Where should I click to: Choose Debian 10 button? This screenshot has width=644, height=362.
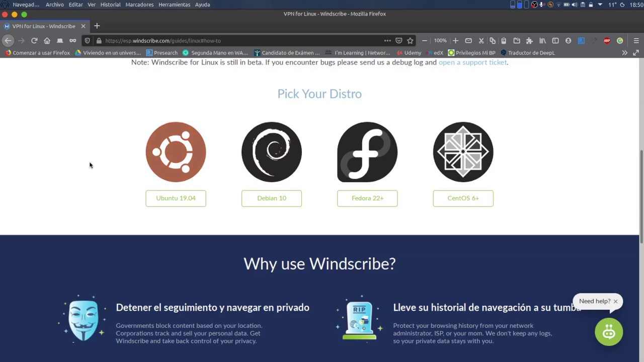tap(272, 198)
